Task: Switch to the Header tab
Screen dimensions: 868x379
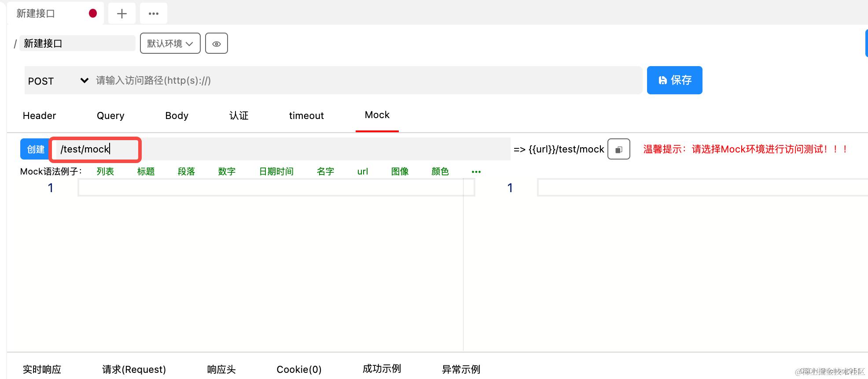Action: (x=40, y=115)
